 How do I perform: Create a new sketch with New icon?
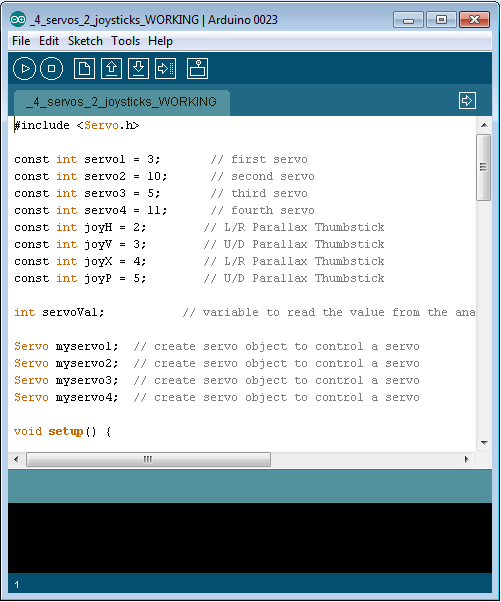(84, 69)
